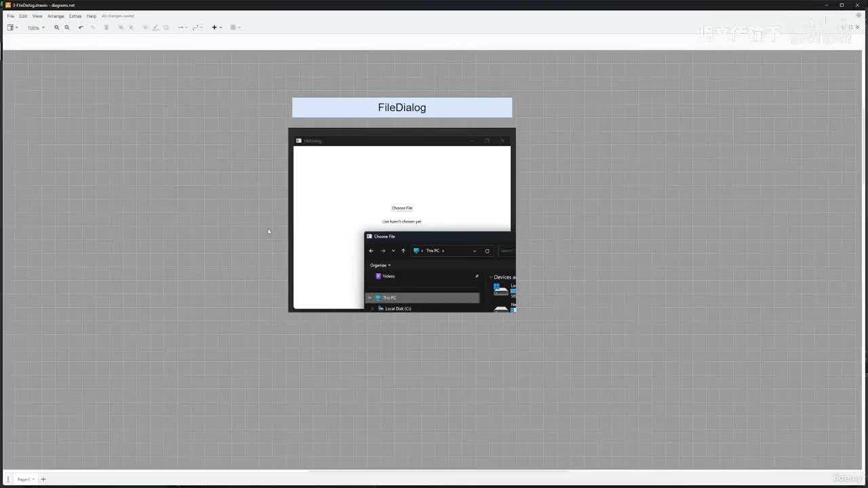Screen dimensions: 868x488
Task: Click the first drive icon under Devices
Action: point(501,290)
